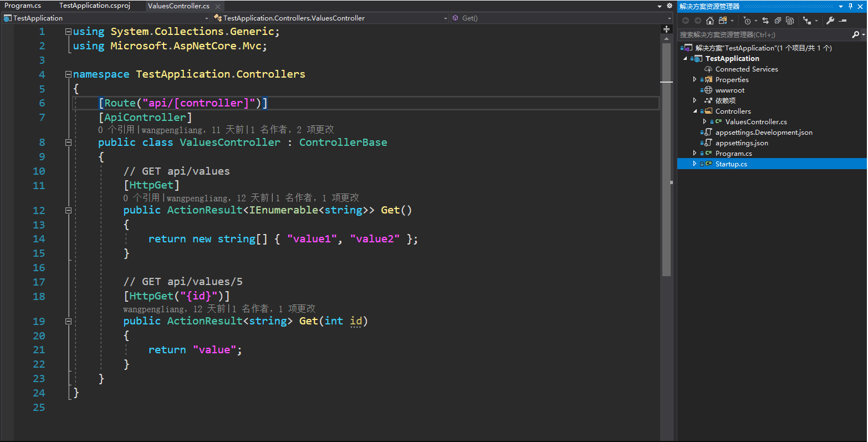Click the Home icon in Solution Explorer toolbar

709,21
